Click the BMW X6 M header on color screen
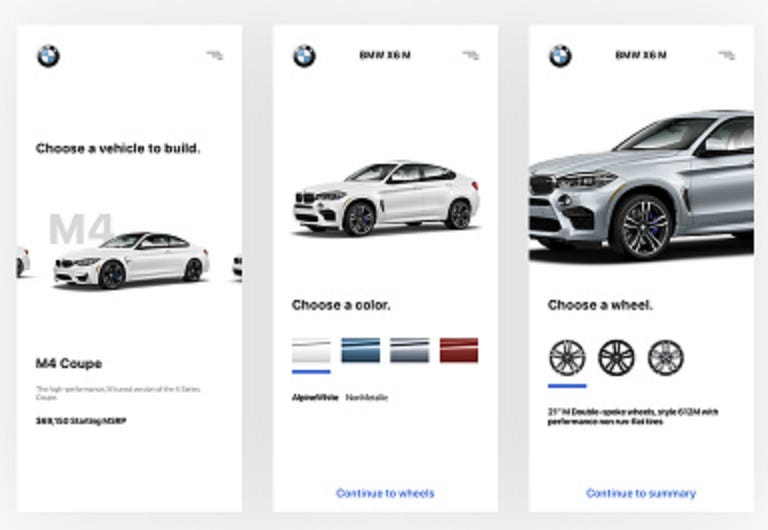Image resolution: width=768 pixels, height=530 pixels. tap(385, 55)
